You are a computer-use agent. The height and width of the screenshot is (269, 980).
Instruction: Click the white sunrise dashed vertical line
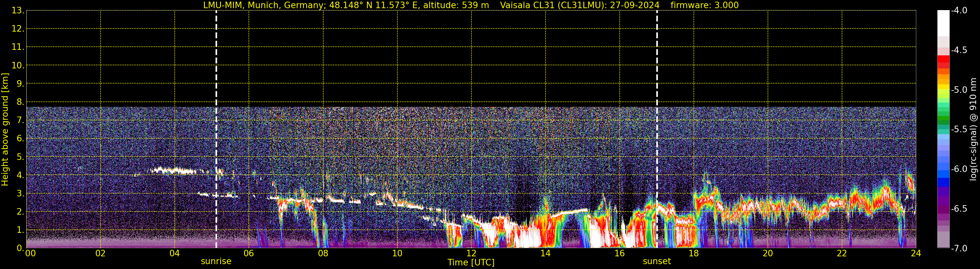[216, 76]
